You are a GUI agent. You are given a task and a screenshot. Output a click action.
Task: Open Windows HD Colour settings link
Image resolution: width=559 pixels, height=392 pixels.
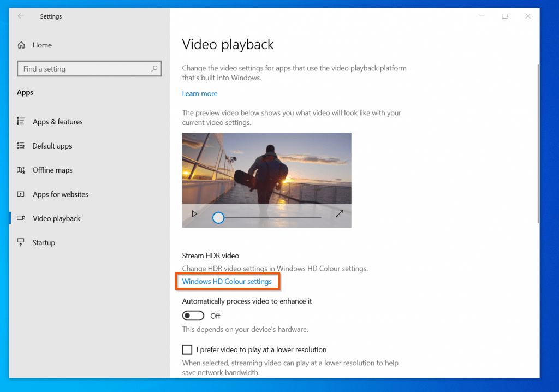[x=227, y=281]
